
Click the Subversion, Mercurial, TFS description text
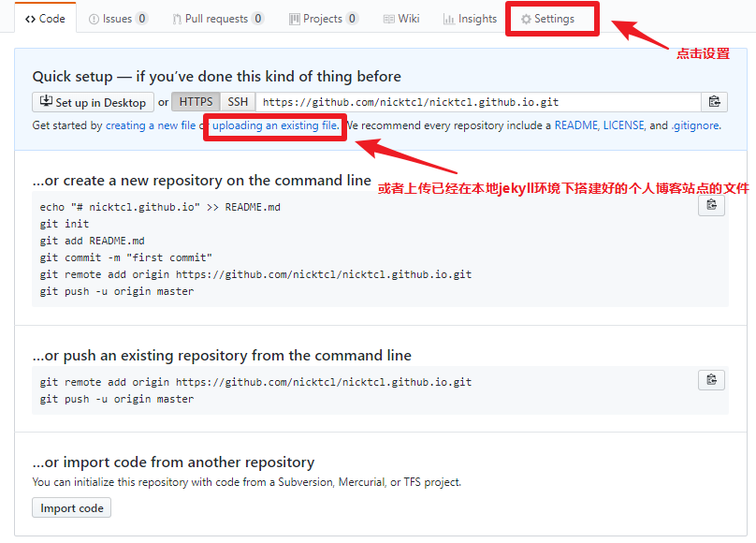pos(247,482)
